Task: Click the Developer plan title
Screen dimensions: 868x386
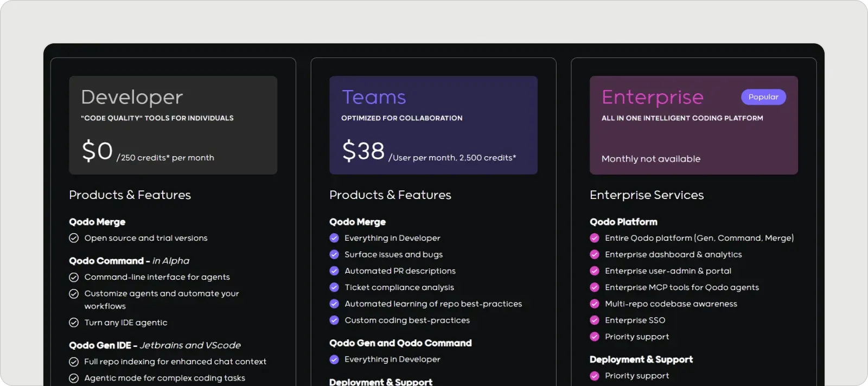Action: point(132,98)
